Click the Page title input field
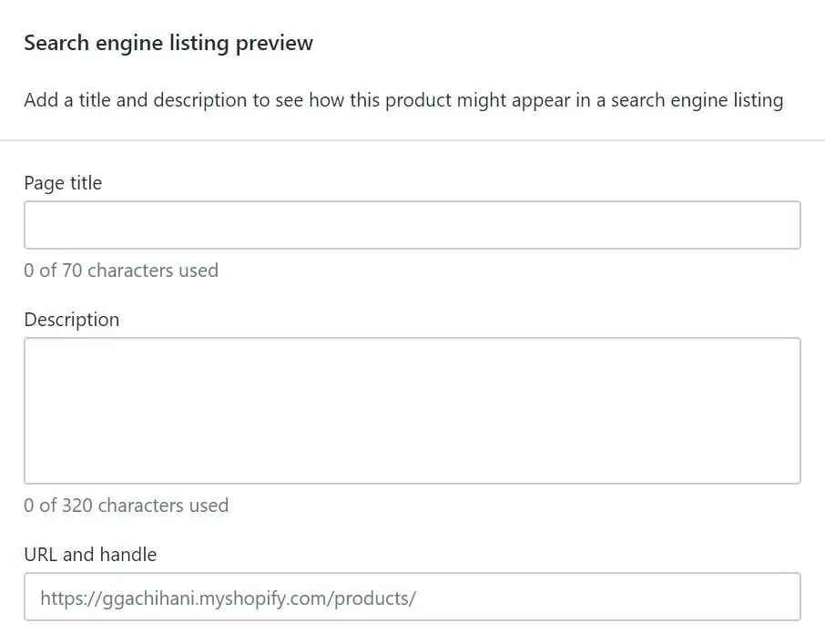 (x=412, y=225)
